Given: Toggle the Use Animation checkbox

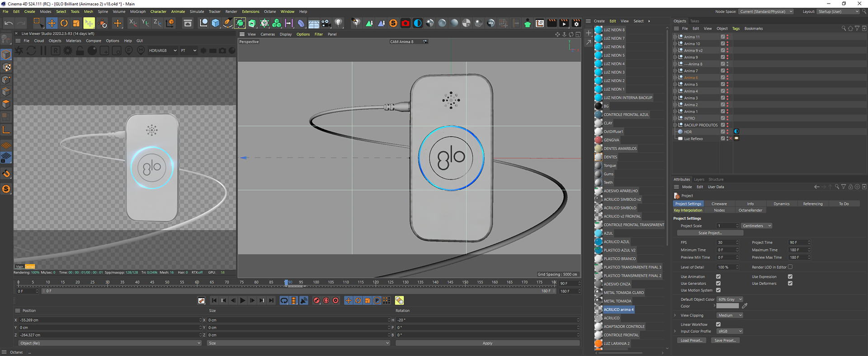Looking at the screenshot, I should 718,276.
